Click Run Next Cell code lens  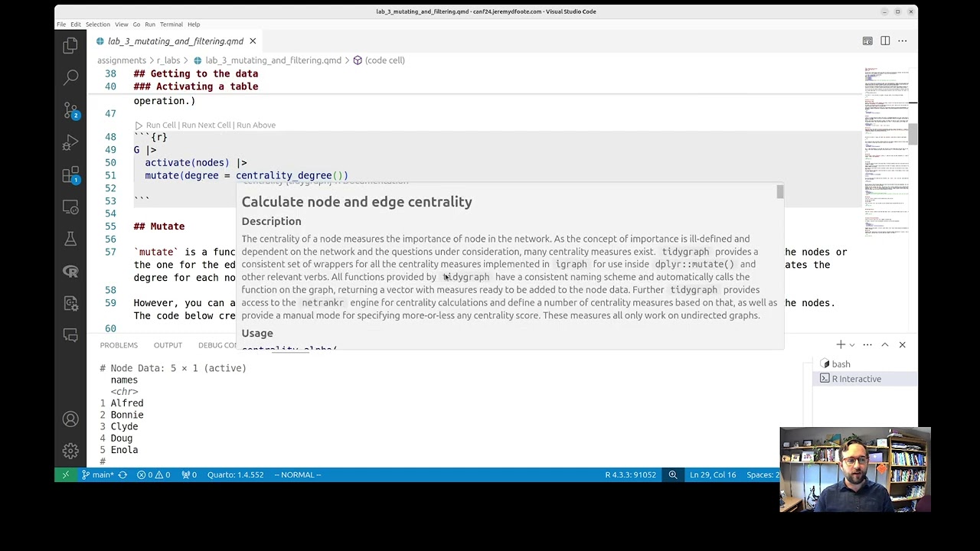click(206, 126)
